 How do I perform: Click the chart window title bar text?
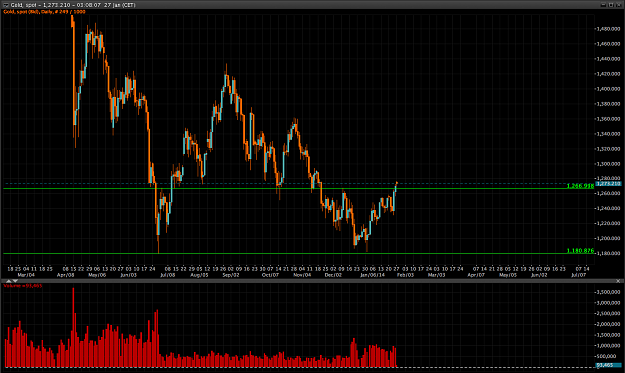coord(73,5)
